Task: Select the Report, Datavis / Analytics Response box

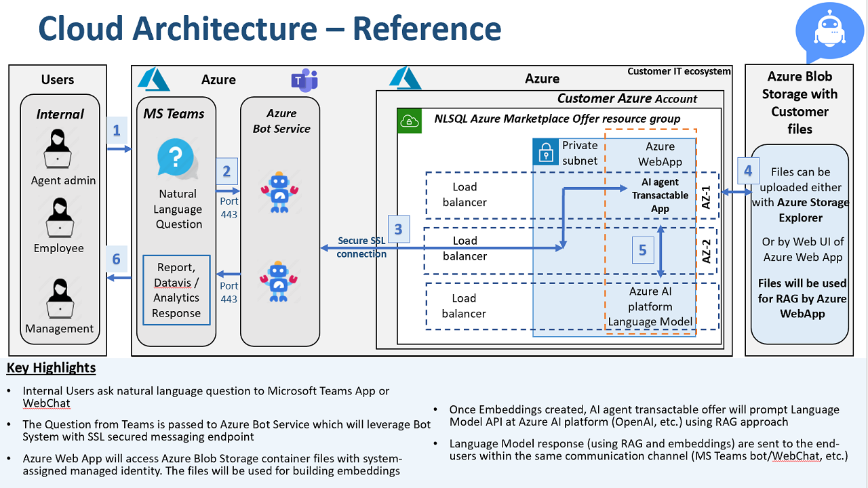Action: 176,290
